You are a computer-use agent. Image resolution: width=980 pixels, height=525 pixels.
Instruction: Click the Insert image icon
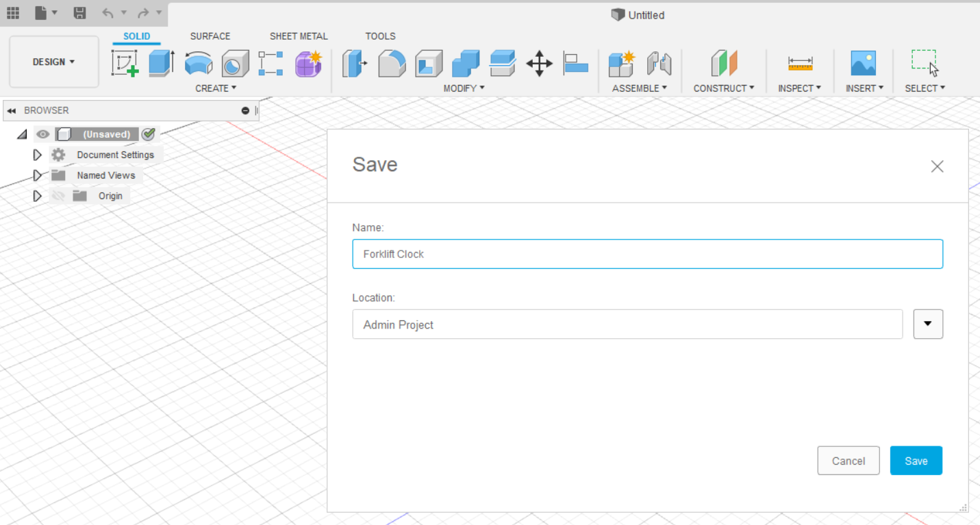[864, 63]
